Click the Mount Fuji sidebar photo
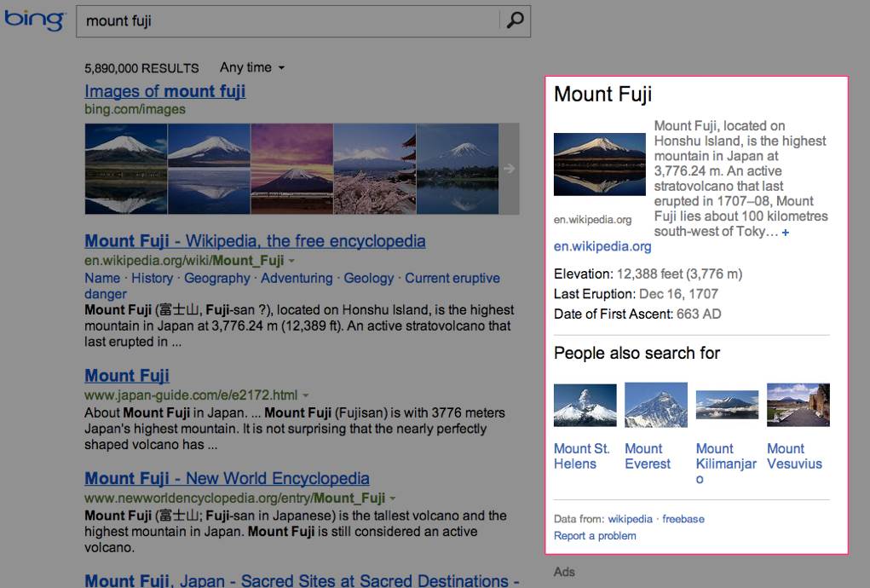This screenshot has height=588, width=870. click(600, 164)
